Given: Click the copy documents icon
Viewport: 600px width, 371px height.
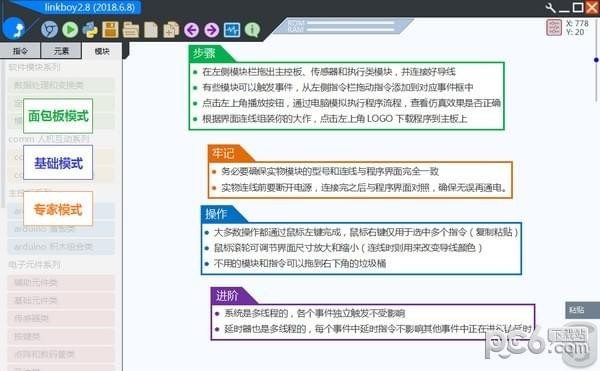Looking at the screenshot, I should pyautogui.click(x=171, y=30).
